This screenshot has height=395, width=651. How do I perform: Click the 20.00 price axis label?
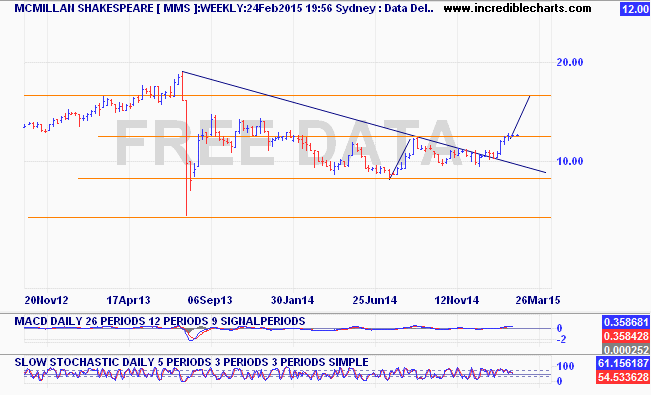click(x=570, y=62)
